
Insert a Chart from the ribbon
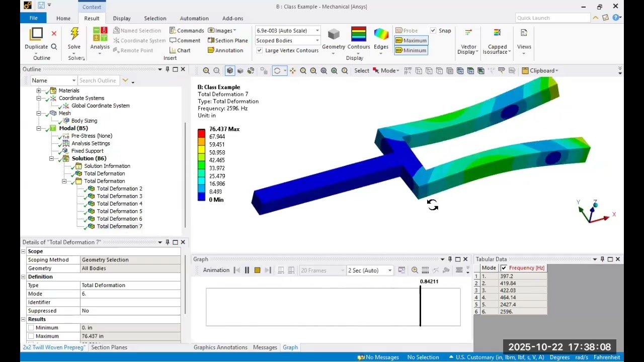[180, 50]
